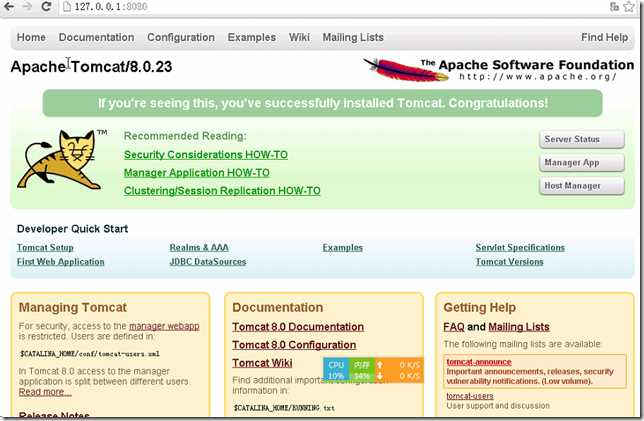
Task: Click the Getting Help heading
Action: [x=479, y=308]
